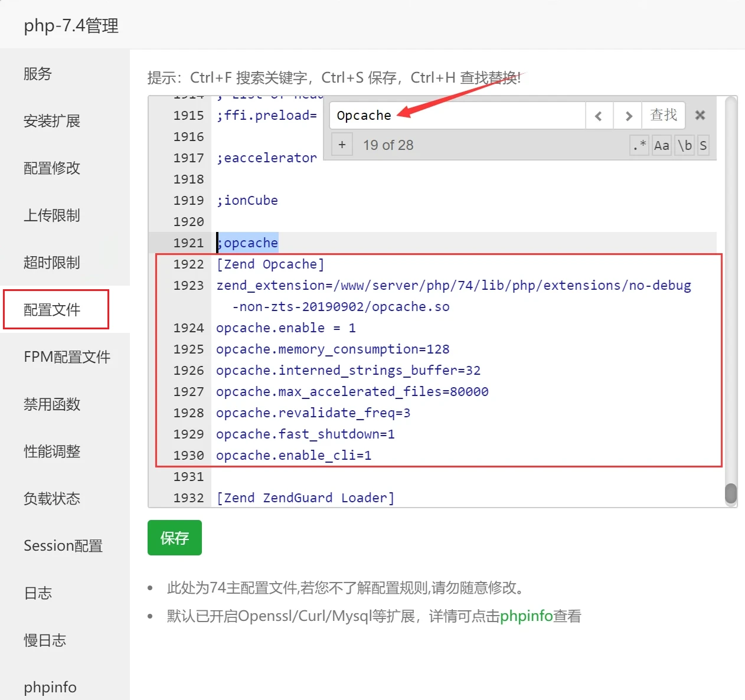Go to the previous search match
The image size is (745, 700).
(x=599, y=116)
